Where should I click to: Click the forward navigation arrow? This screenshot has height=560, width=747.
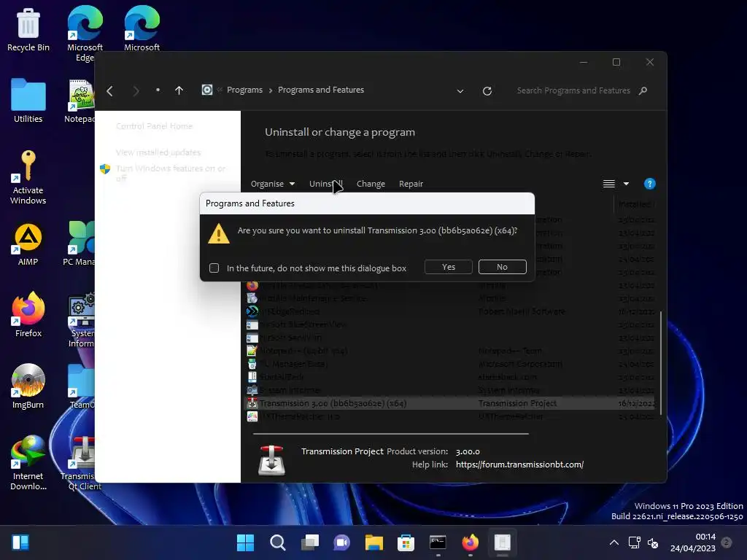tap(136, 90)
